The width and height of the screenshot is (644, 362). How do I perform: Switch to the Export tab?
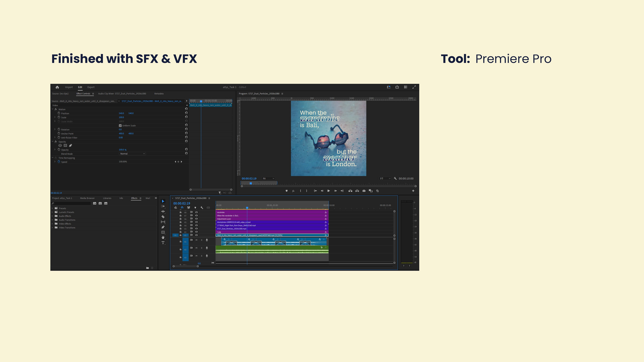click(91, 87)
